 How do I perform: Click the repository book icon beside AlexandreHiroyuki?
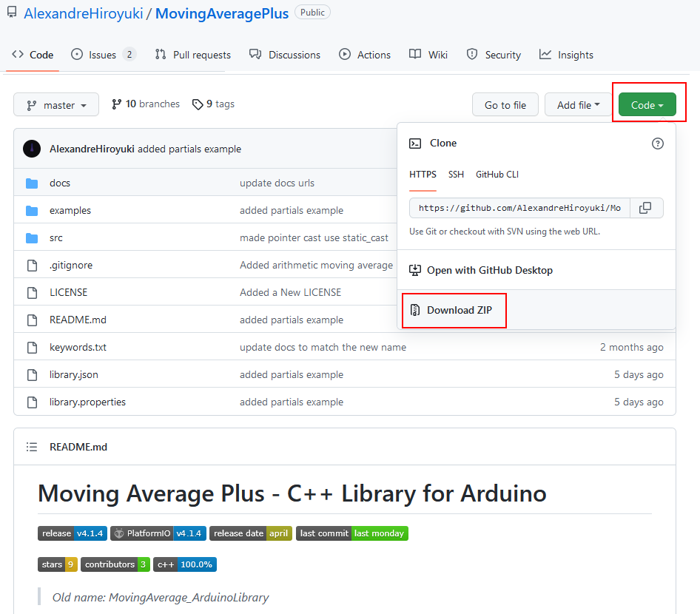[12, 13]
